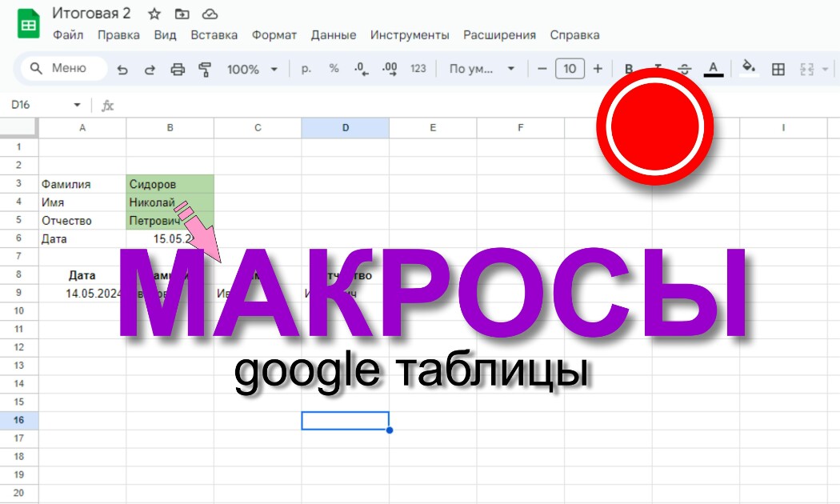Screen dimensions: 840x504
Task: Increase font size with plus button
Action: (x=598, y=69)
